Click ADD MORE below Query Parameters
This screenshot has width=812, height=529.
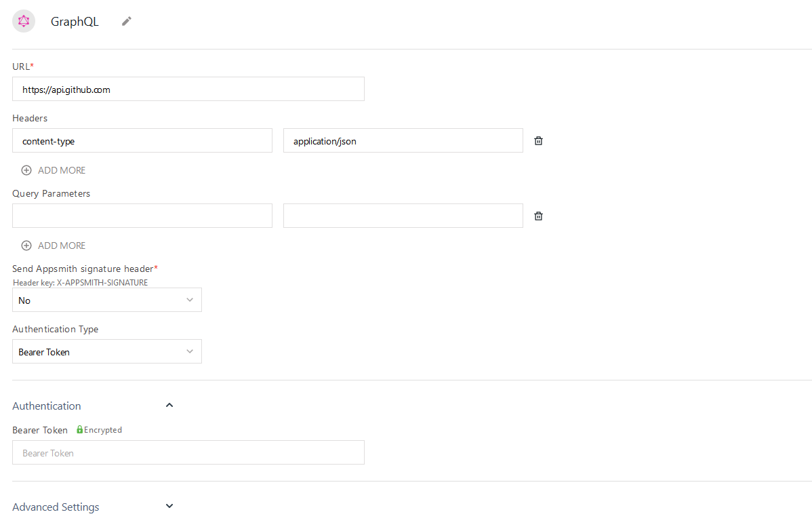point(62,245)
